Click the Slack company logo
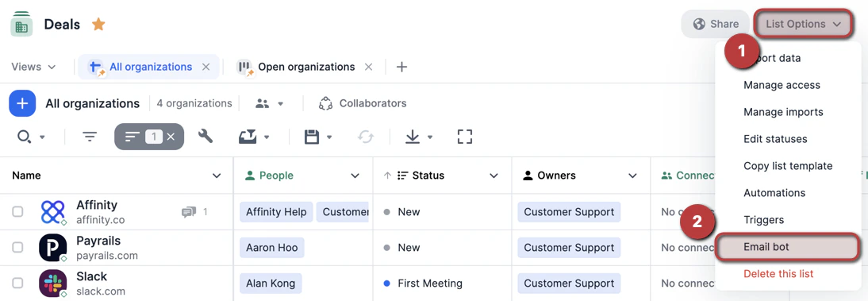Screen dimensions: 868x301 coord(53,284)
